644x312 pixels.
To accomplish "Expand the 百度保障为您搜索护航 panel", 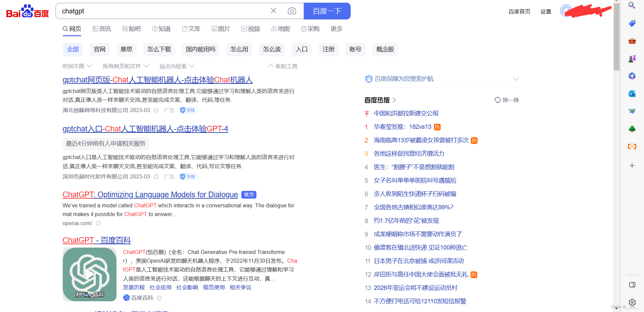I will click(515, 79).
